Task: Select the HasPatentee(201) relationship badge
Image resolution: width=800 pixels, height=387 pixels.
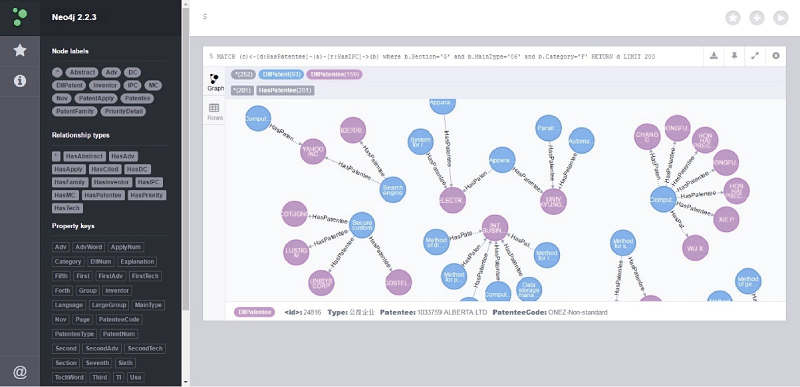Action: pyautogui.click(x=285, y=90)
